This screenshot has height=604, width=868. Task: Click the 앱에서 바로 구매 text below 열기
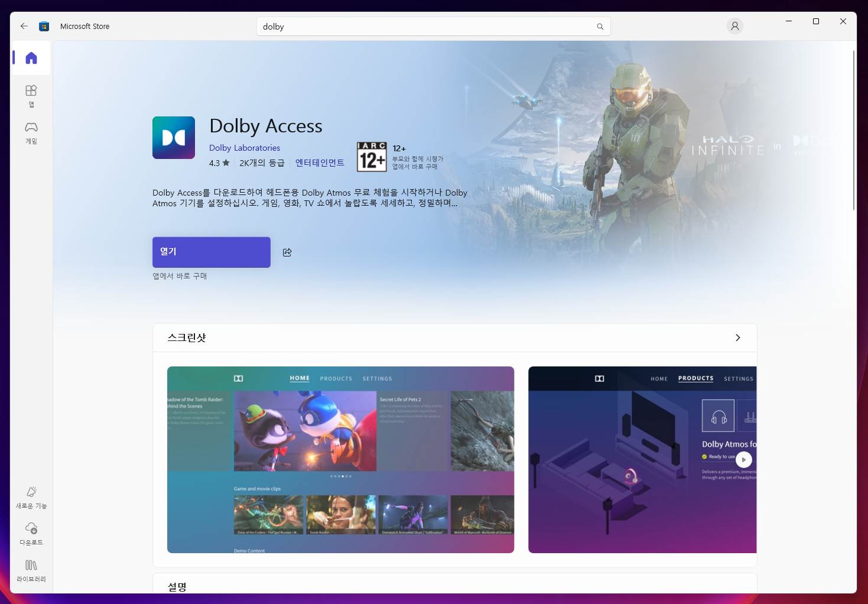180,276
